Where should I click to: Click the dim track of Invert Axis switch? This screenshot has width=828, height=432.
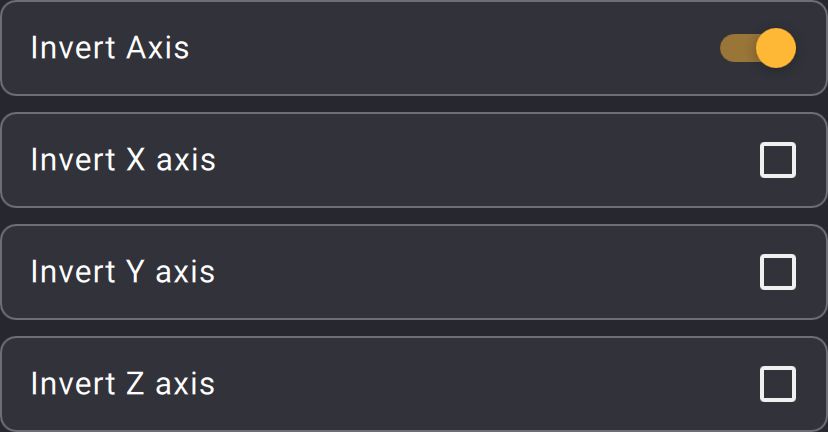pyautogui.click(x=734, y=48)
